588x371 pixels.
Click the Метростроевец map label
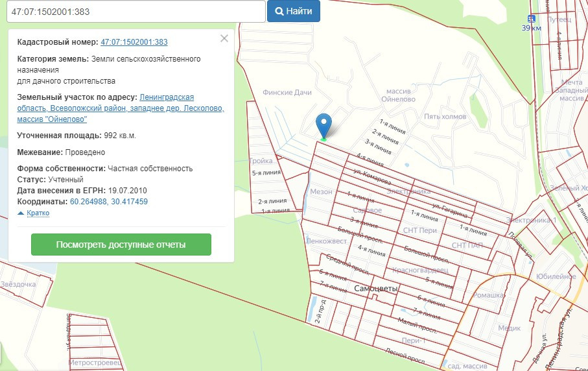95,363
